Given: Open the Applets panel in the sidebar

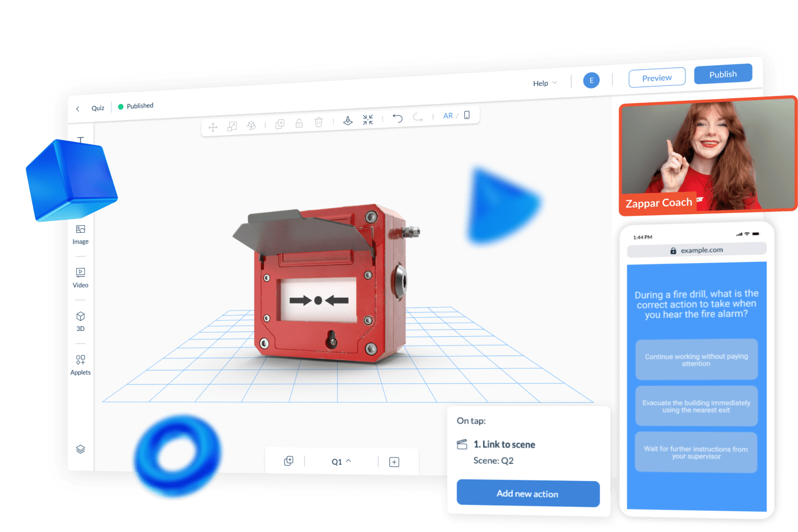Looking at the screenshot, I should click(80, 365).
